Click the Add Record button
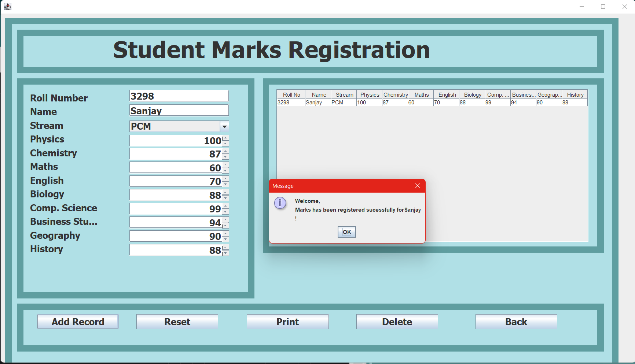635x364 pixels. 78,322
